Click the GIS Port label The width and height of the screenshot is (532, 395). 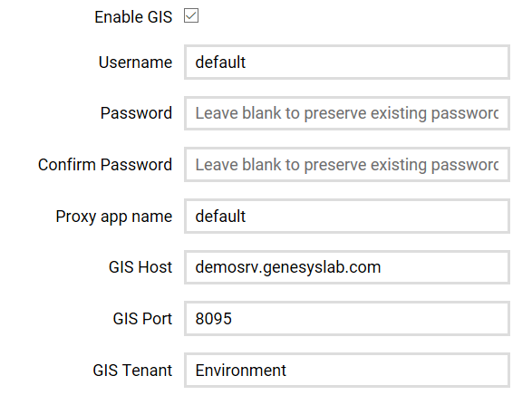[x=142, y=319]
